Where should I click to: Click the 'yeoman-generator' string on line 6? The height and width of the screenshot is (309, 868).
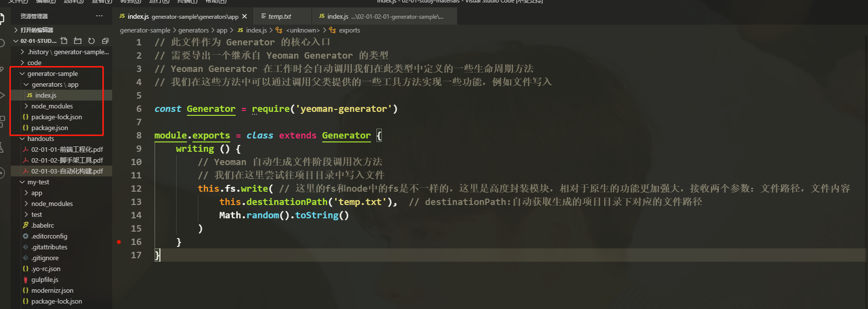click(344, 109)
